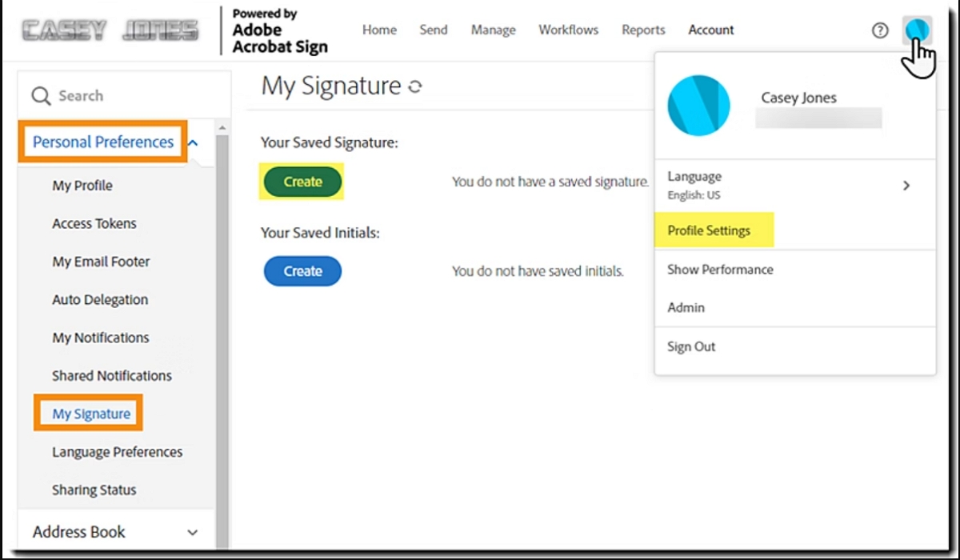Create saved initials

click(302, 271)
